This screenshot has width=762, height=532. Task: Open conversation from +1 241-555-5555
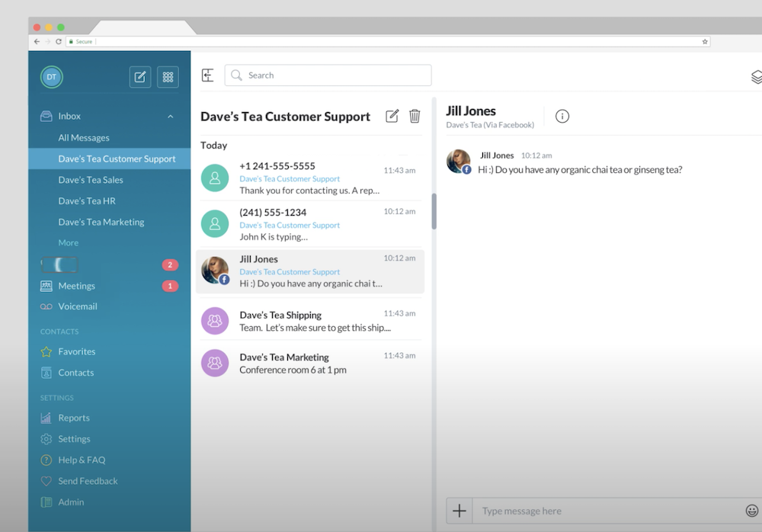(310, 178)
